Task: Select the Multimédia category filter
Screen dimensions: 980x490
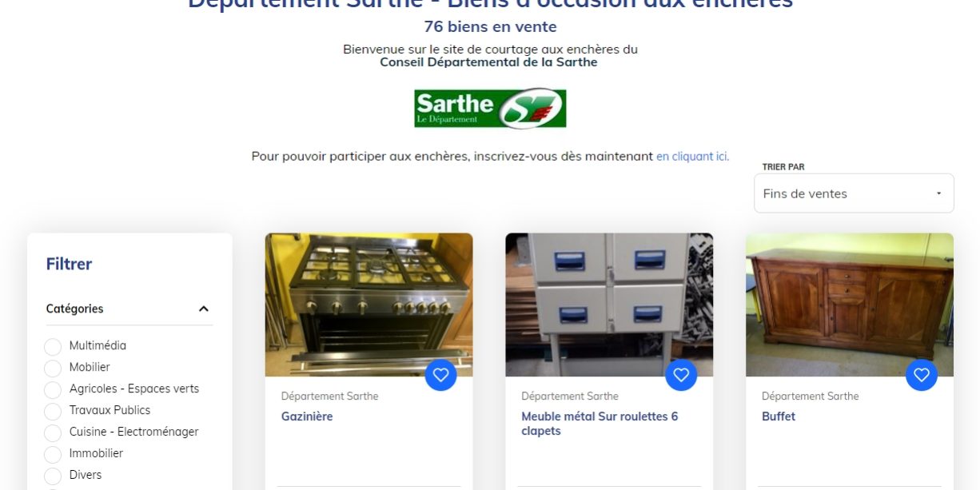Action: tap(53, 347)
